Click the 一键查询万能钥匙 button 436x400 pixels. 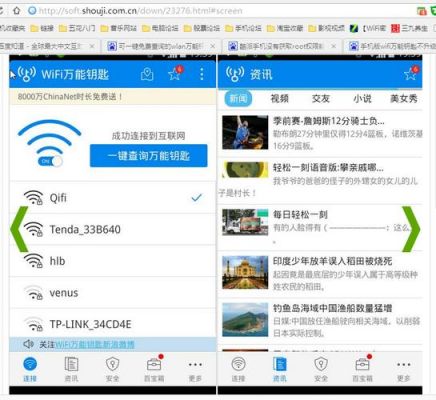click(149, 156)
